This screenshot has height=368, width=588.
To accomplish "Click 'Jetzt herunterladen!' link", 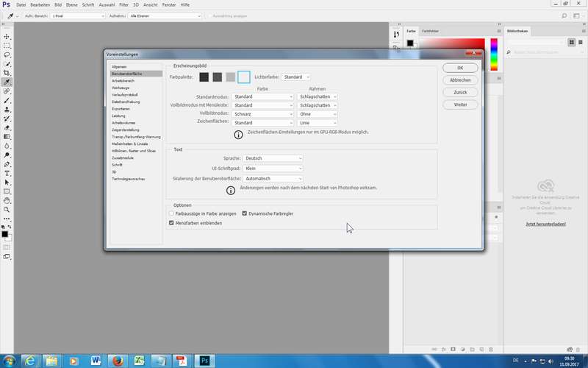I will [545, 223].
